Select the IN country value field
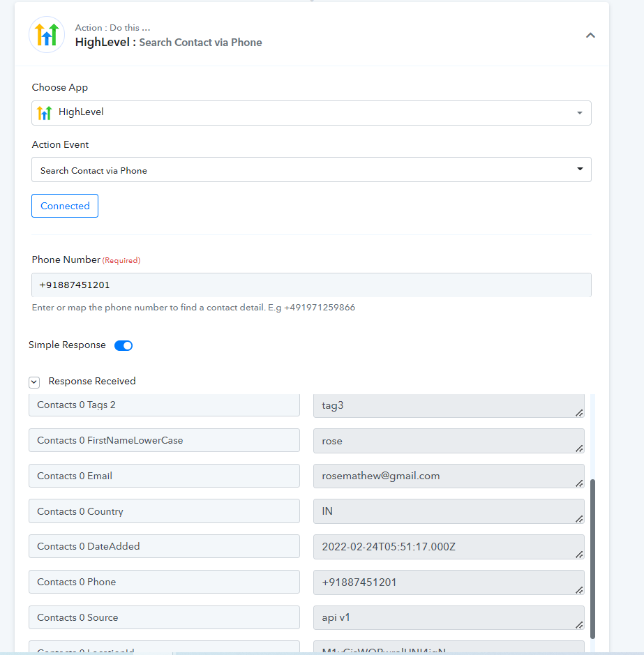644x655 pixels. 449,511
